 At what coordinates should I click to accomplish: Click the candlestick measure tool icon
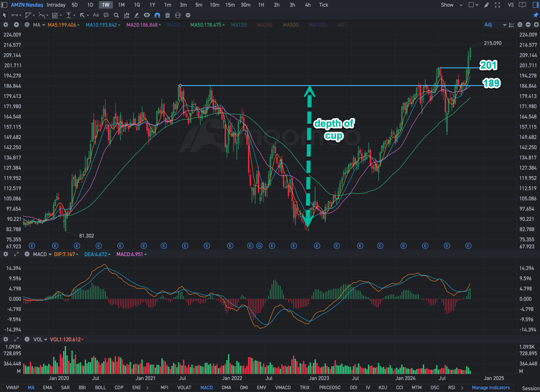(127, 15)
